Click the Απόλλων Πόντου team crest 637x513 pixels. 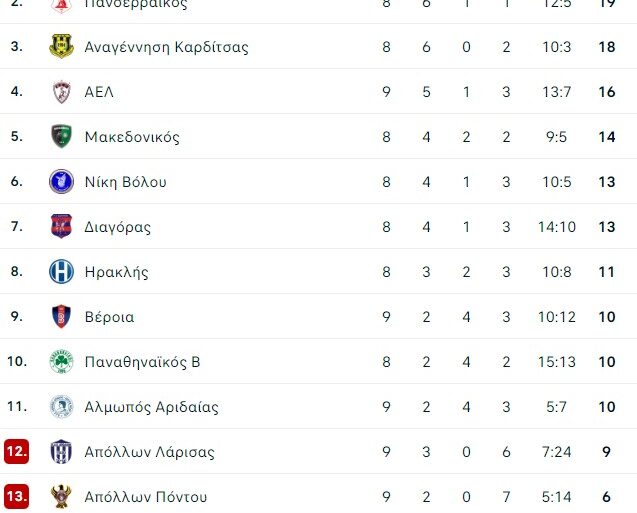pos(61,497)
